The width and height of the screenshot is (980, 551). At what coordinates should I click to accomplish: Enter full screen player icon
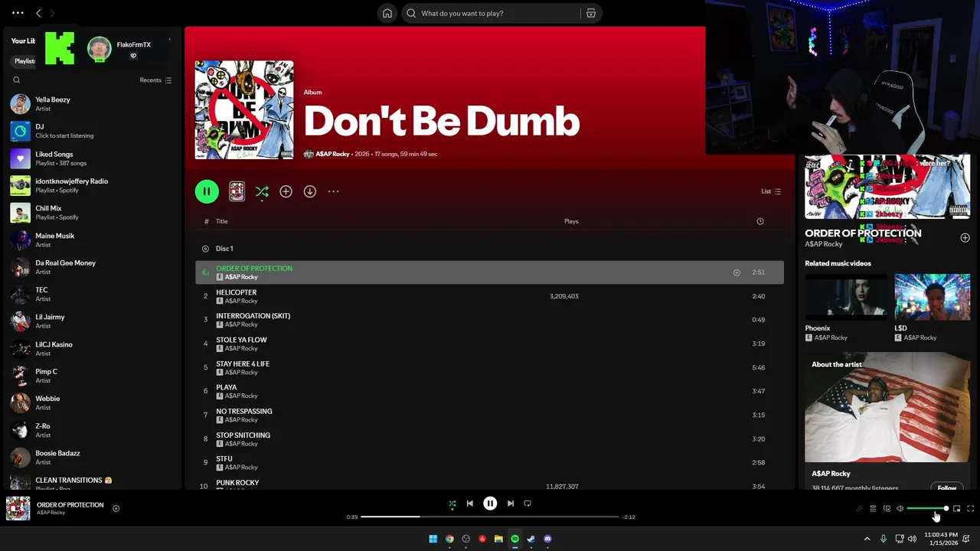point(970,509)
